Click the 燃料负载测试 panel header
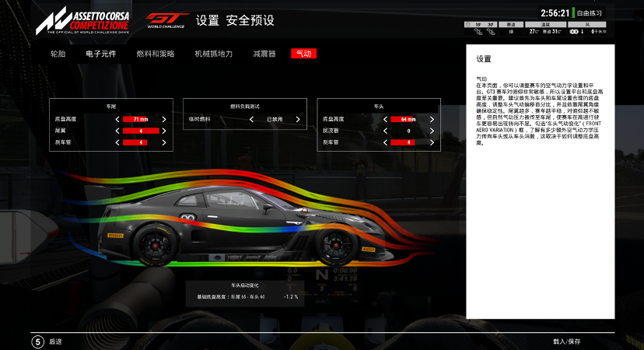The width and height of the screenshot is (644, 350). point(245,107)
